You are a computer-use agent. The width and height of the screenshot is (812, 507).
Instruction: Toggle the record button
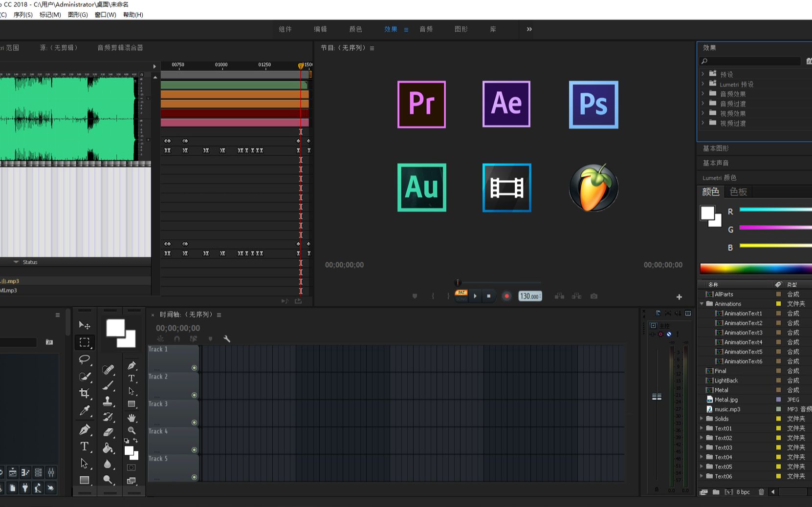(x=507, y=296)
